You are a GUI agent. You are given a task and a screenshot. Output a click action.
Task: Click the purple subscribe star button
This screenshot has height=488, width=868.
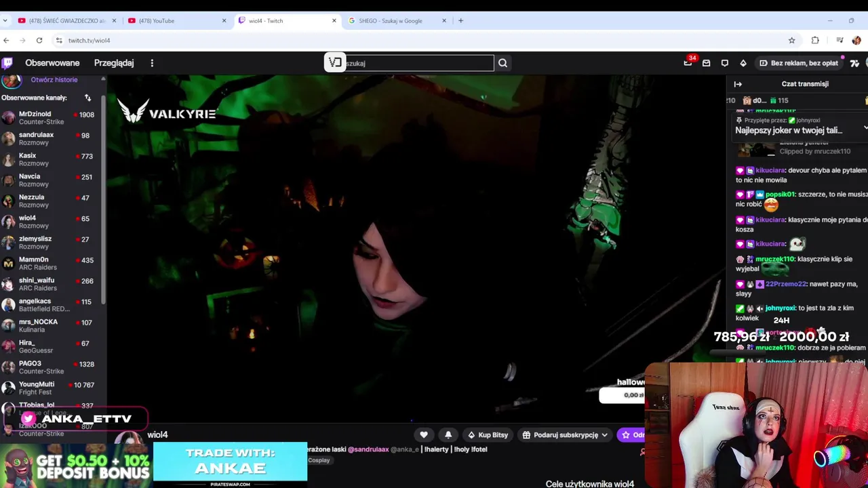pyautogui.click(x=631, y=435)
